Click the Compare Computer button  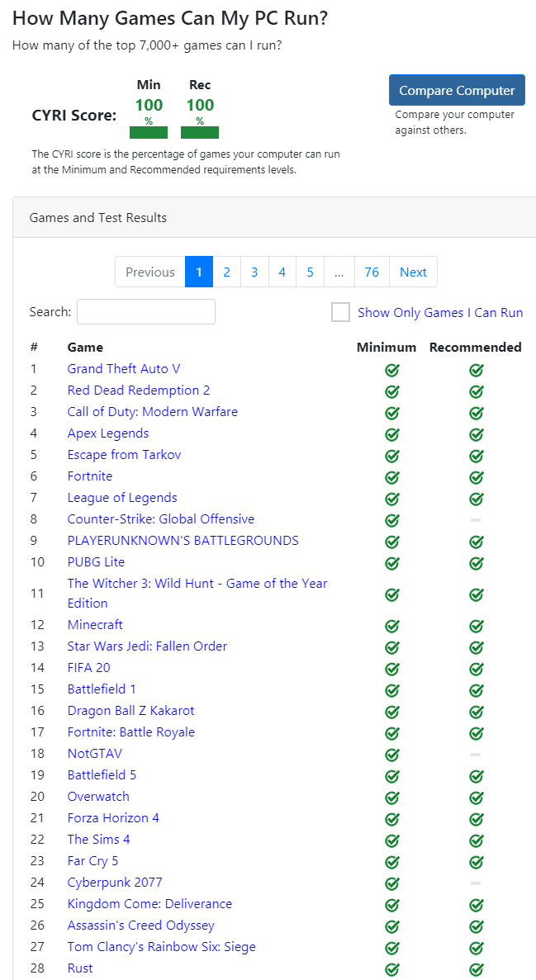pyautogui.click(x=457, y=90)
